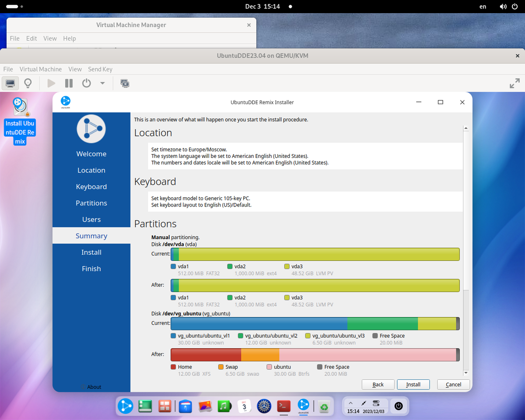Select the ubuntuDDE installer dock icon
525x420 pixels.
[303, 406]
